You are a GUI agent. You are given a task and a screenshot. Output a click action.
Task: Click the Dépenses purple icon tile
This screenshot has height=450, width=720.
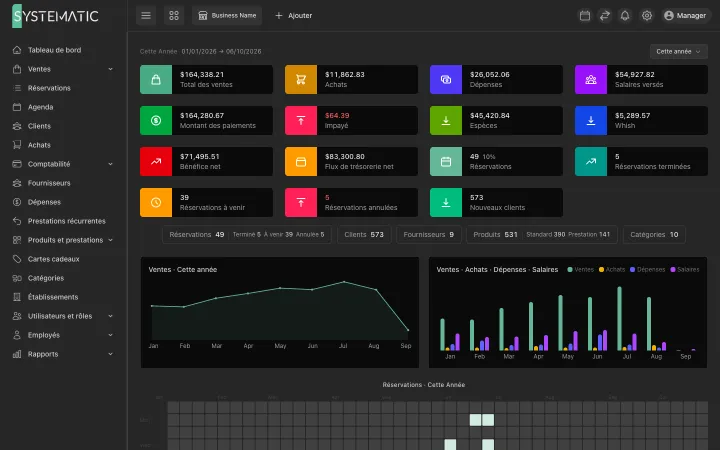tap(446, 79)
